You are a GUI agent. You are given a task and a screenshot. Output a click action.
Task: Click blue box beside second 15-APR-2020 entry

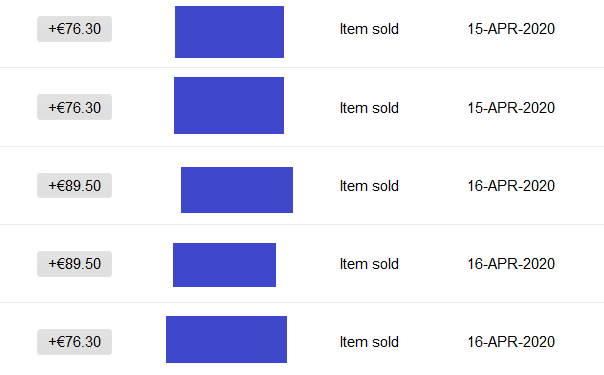click(x=229, y=105)
